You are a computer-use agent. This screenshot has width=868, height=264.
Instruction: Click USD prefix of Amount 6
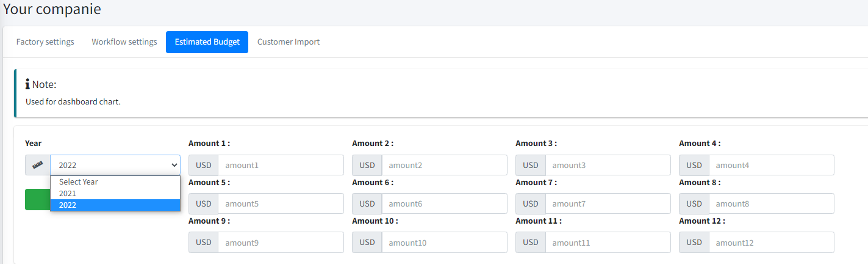[367, 204]
